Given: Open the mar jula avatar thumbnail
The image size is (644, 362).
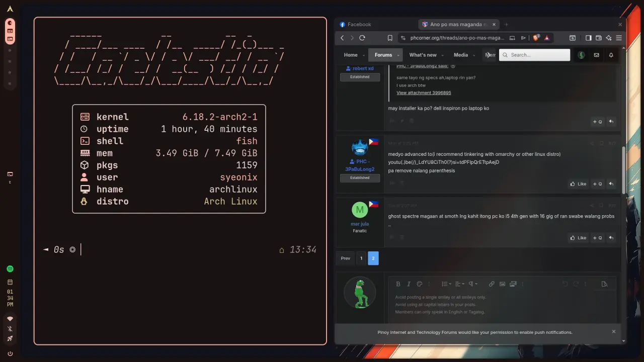Looking at the screenshot, I should pyautogui.click(x=359, y=209).
